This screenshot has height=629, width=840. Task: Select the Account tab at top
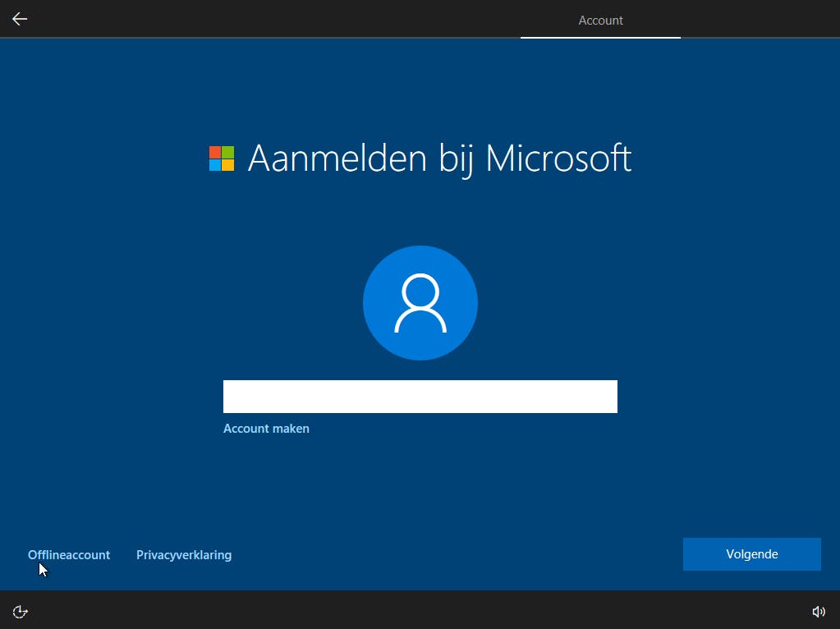(600, 21)
